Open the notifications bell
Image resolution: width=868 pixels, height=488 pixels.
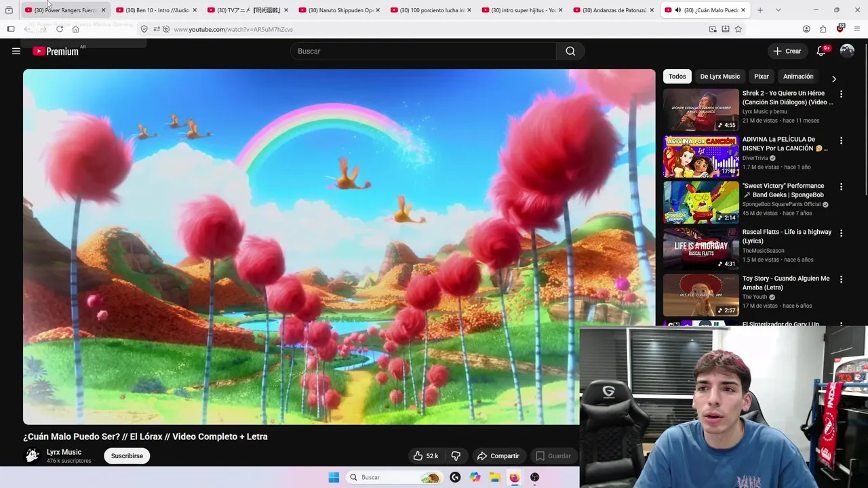coord(821,51)
